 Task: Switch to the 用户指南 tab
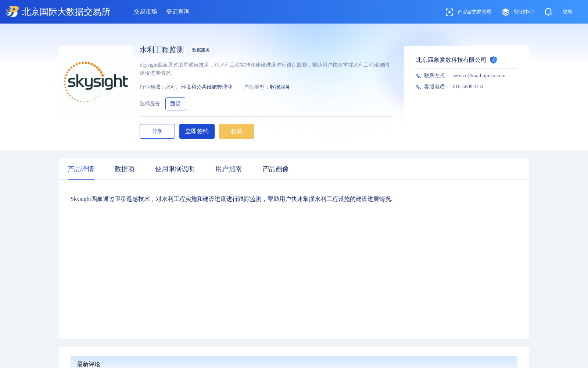229,169
